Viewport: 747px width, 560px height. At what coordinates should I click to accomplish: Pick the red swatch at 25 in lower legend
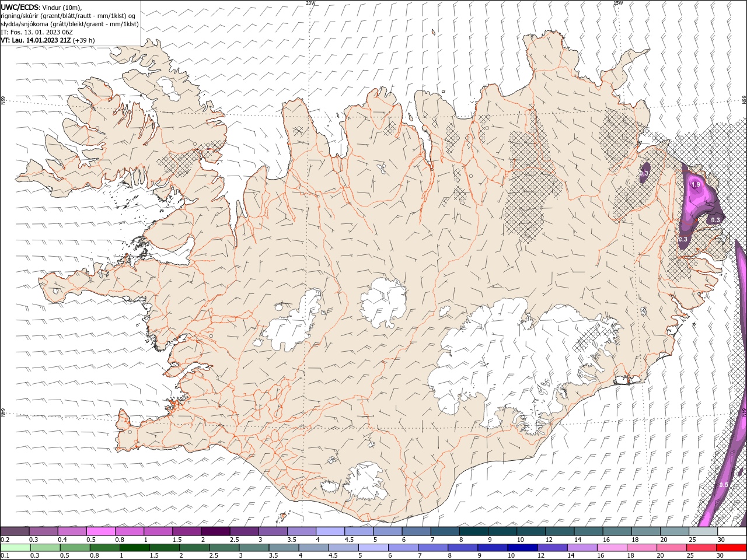coord(700,548)
